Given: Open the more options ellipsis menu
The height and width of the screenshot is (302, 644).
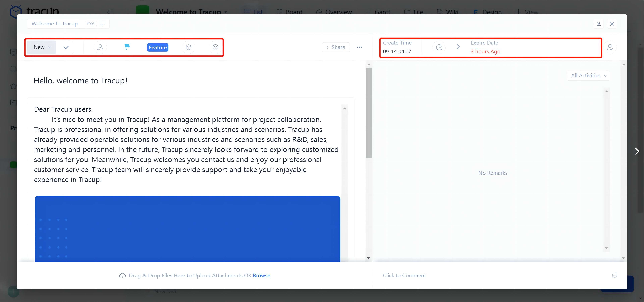Looking at the screenshot, I should tap(359, 47).
